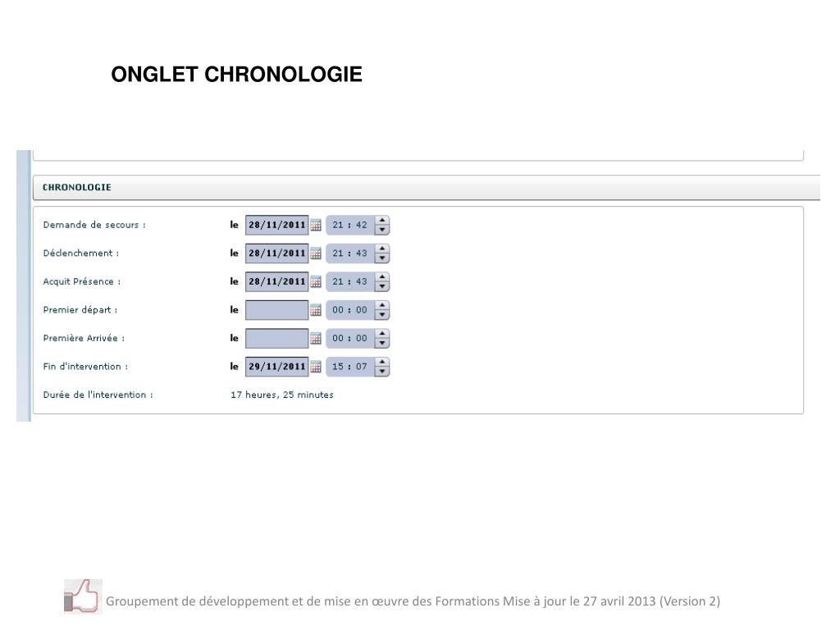Screen dimensions: 840x630
Task: Decrease Premier départ time with down arrow
Action: 382,315
